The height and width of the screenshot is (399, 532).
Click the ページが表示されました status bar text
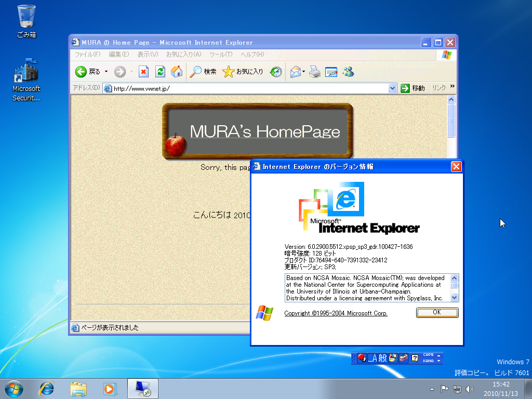(110, 328)
